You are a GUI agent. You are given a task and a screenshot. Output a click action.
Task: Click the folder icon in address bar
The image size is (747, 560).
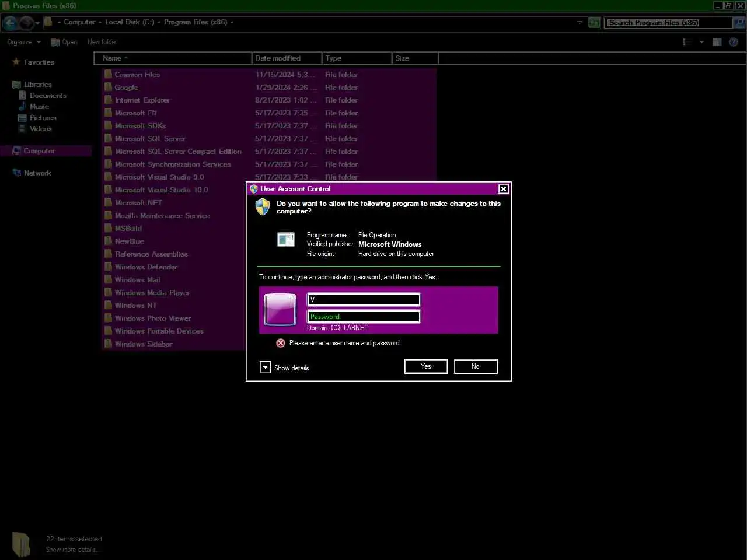[49, 22]
